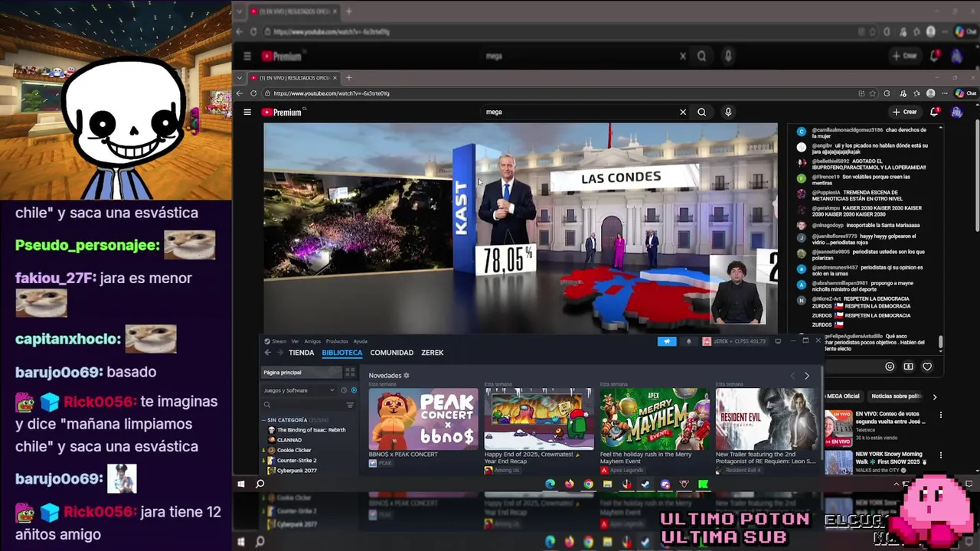Open new tab in lower browser window
980x551 pixels.
click(348, 77)
